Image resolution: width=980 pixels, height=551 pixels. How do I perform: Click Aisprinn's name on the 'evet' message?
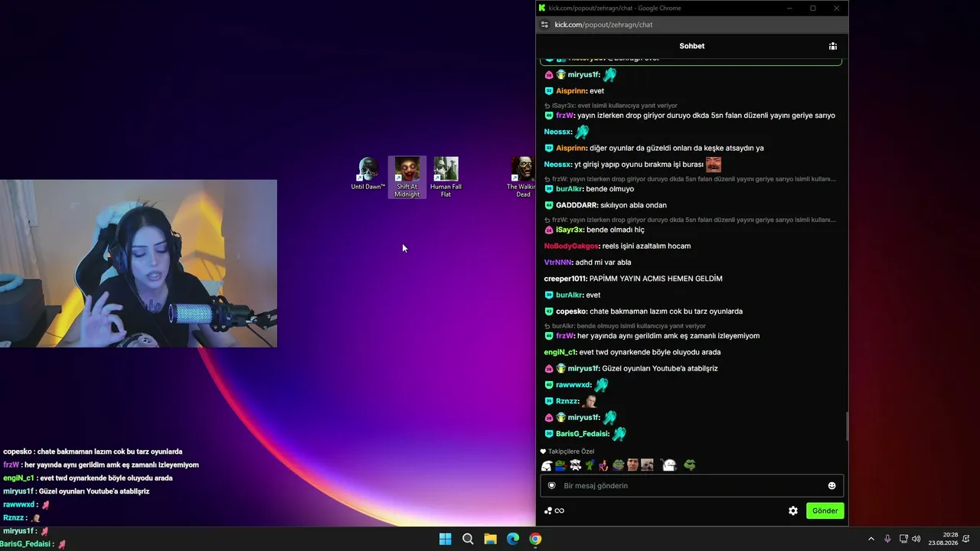pos(571,91)
